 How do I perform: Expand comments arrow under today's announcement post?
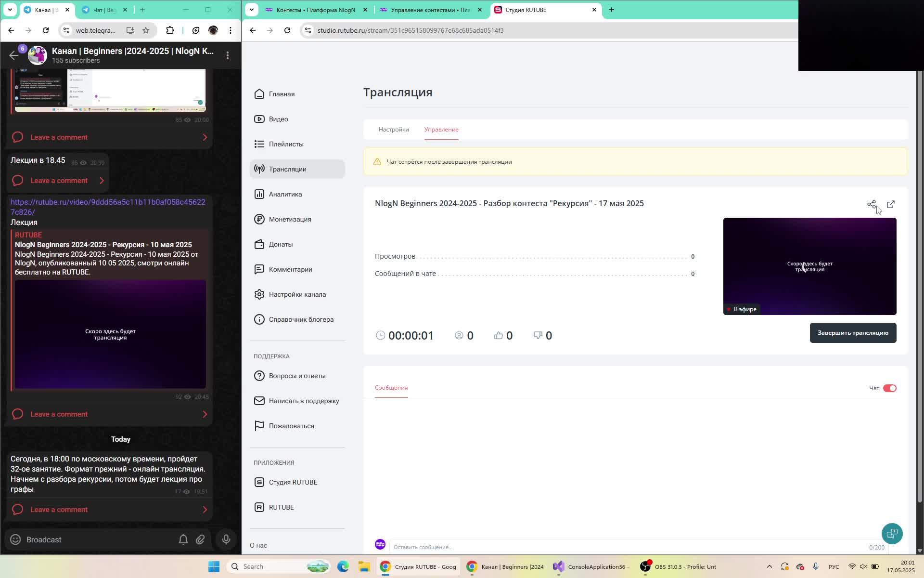205,510
